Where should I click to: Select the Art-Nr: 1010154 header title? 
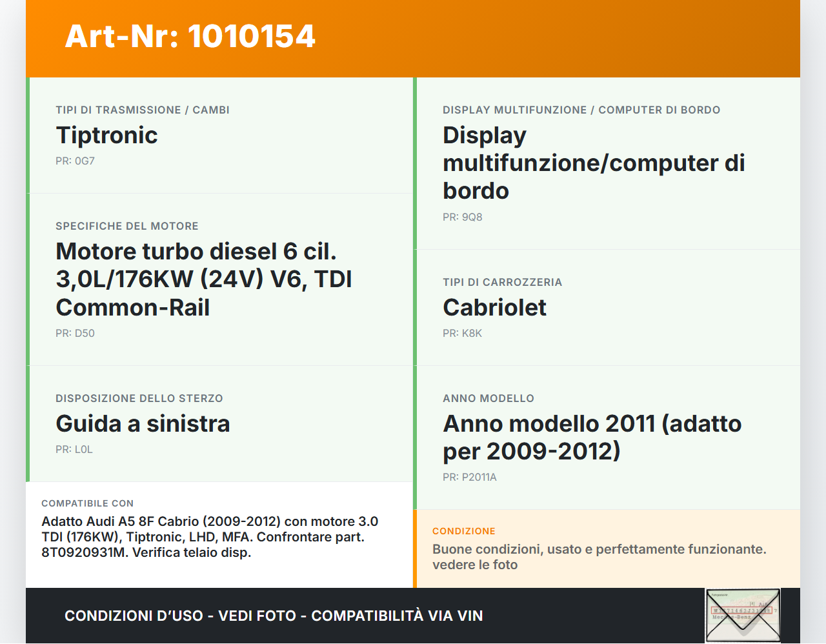click(x=190, y=37)
